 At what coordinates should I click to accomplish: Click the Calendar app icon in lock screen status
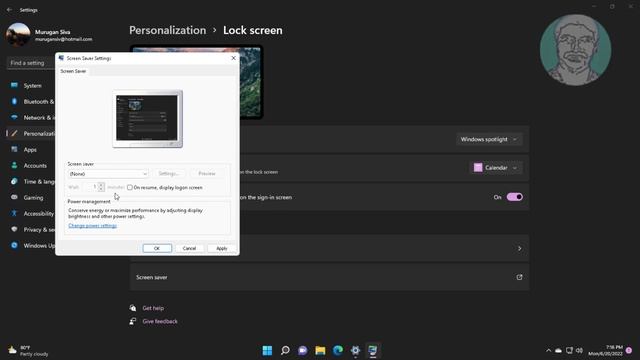(x=478, y=168)
